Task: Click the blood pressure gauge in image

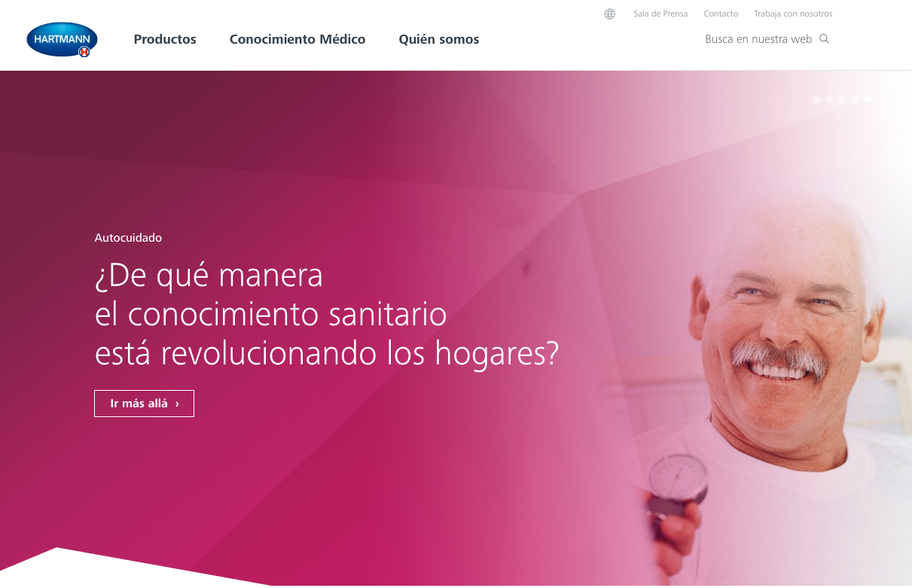Action: 678,486
